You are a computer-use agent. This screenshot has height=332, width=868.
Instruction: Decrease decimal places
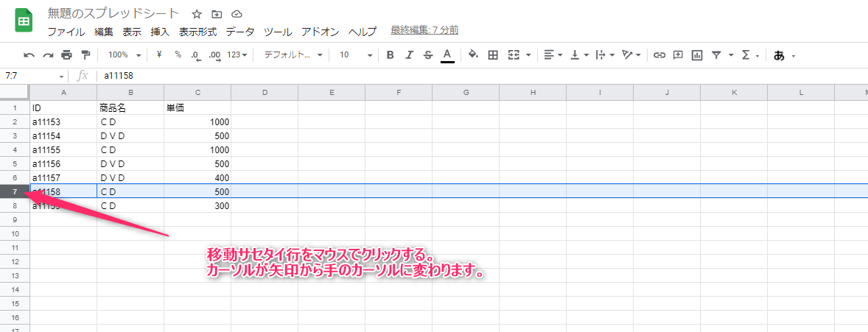click(x=195, y=54)
